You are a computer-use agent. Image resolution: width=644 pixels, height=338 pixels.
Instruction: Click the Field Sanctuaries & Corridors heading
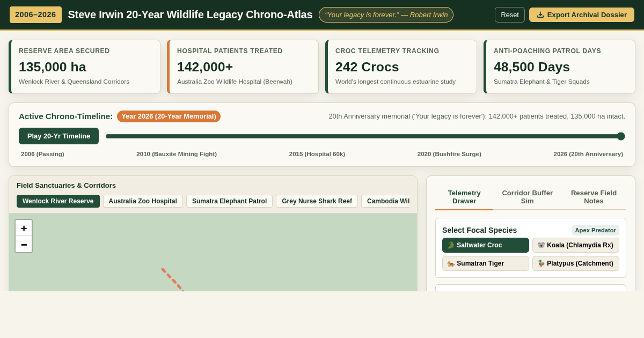66,186
